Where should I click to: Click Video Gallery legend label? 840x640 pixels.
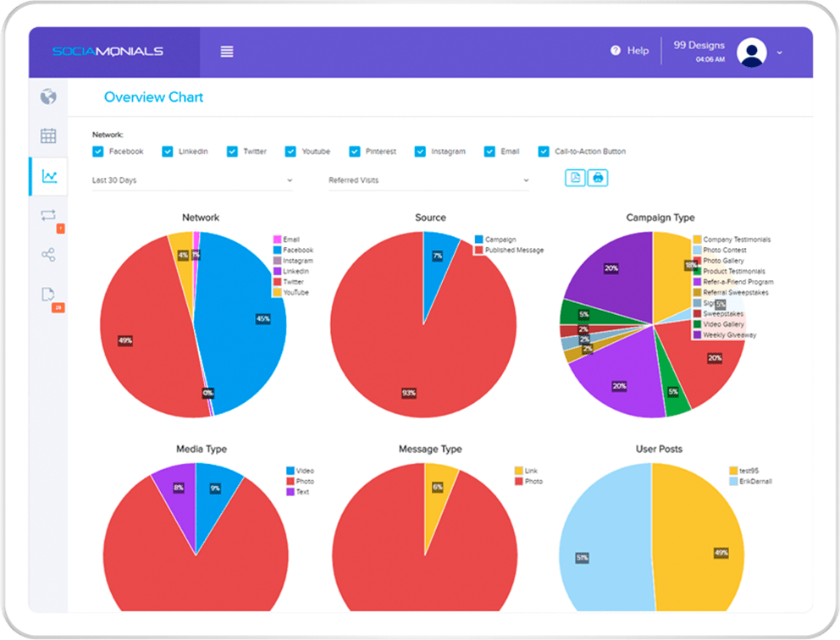click(723, 324)
